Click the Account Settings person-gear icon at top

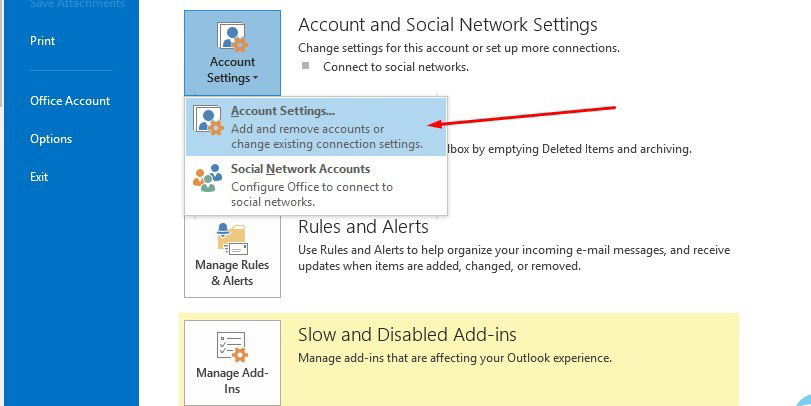232,36
